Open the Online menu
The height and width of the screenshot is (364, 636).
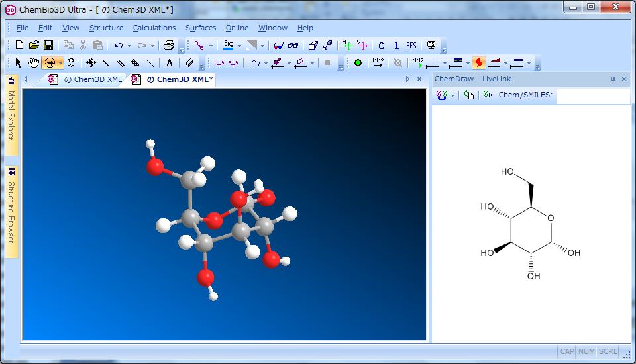(237, 28)
